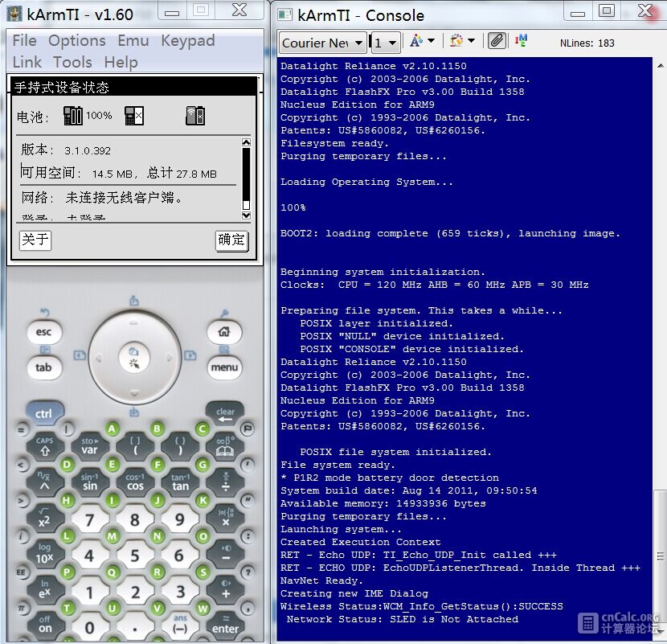Click the tab key on keypad
667x644 pixels.
pyautogui.click(x=44, y=367)
